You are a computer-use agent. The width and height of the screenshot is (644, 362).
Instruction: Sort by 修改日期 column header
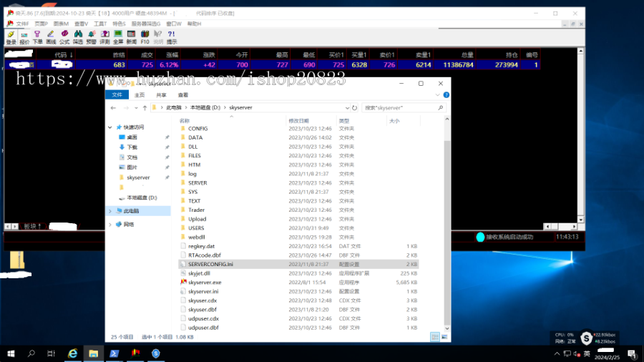point(298,121)
